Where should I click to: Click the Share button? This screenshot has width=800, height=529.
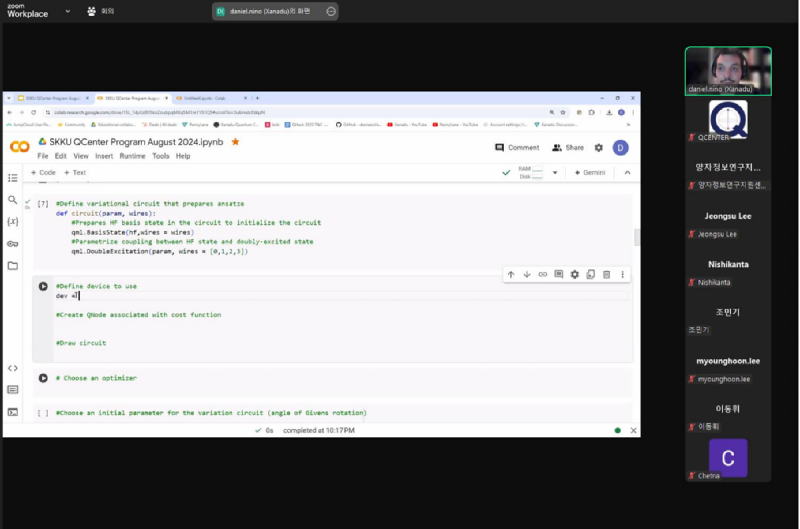tap(568, 148)
